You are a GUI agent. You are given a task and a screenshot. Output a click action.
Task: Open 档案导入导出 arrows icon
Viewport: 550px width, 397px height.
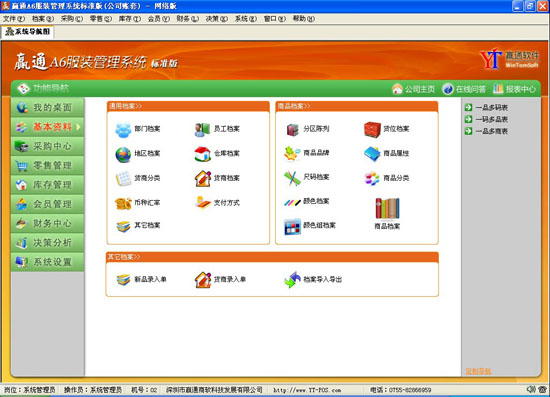292,280
